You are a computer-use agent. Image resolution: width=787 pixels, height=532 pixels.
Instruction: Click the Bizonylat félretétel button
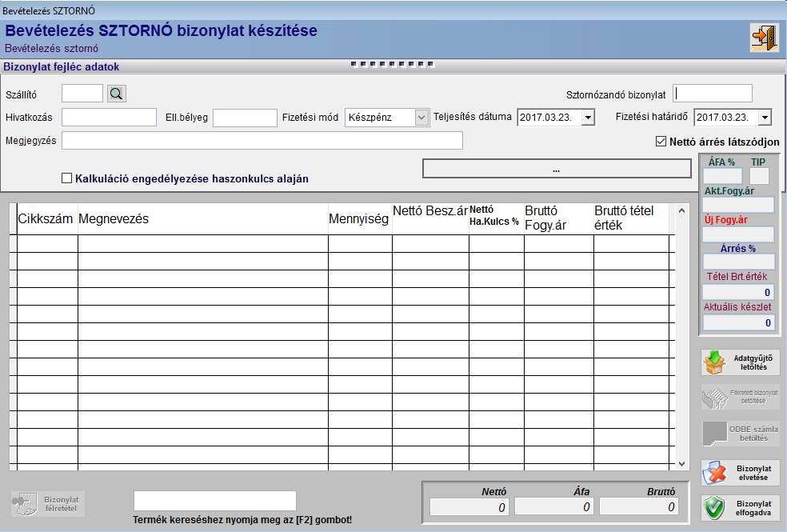click(x=48, y=504)
